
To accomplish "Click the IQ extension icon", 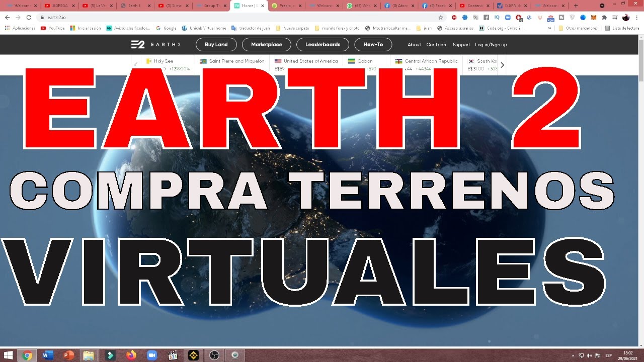I will coord(497,17).
